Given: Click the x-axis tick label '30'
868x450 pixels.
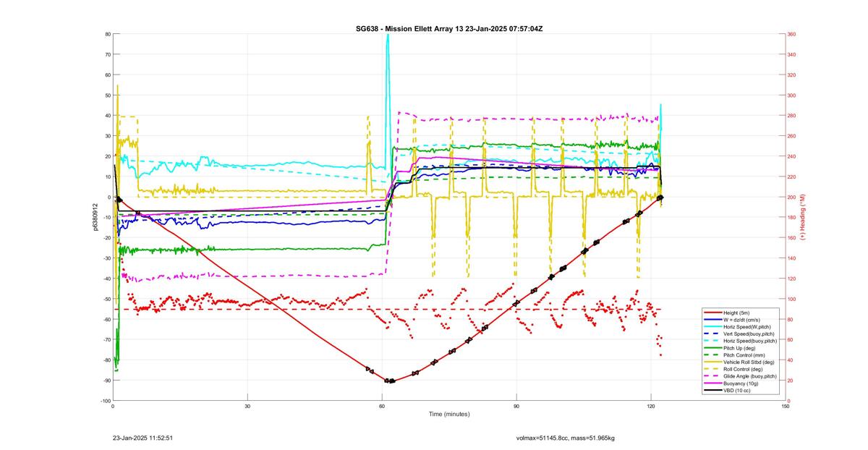Looking at the screenshot, I should [x=247, y=406].
